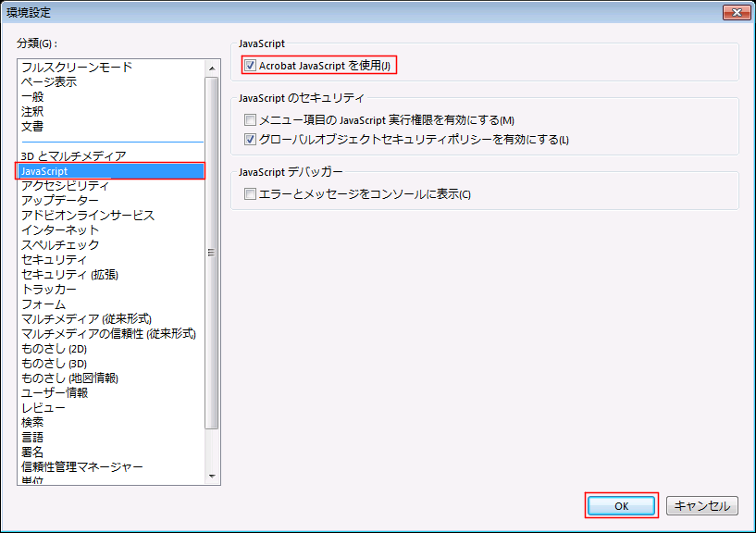
Task: Select 'ページ表示' category
Action: 49,82
